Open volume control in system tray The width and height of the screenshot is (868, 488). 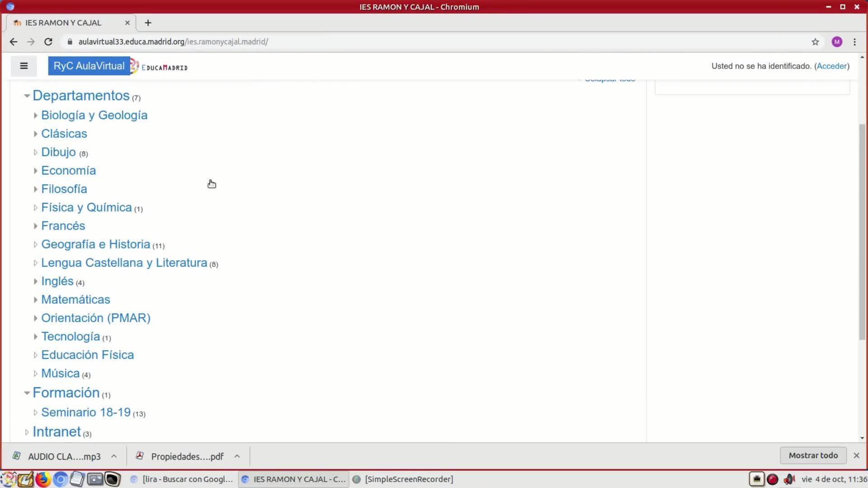click(x=789, y=479)
